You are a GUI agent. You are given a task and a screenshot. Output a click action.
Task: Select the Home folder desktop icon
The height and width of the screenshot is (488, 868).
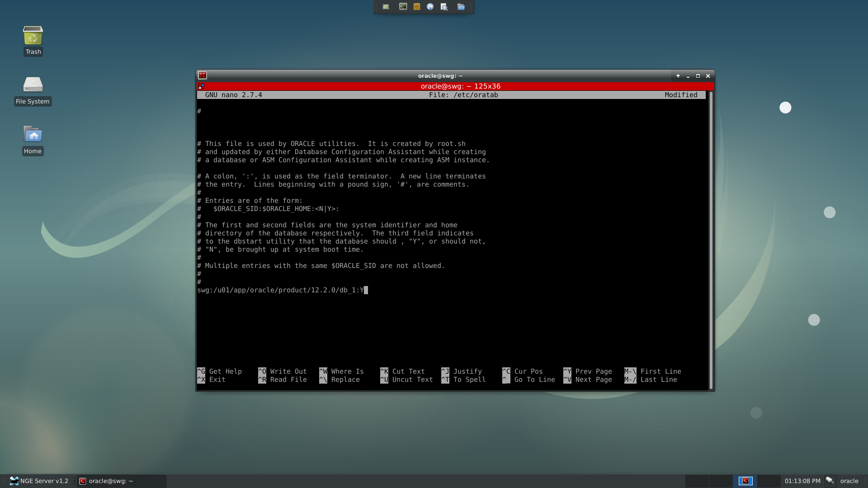[x=33, y=140]
